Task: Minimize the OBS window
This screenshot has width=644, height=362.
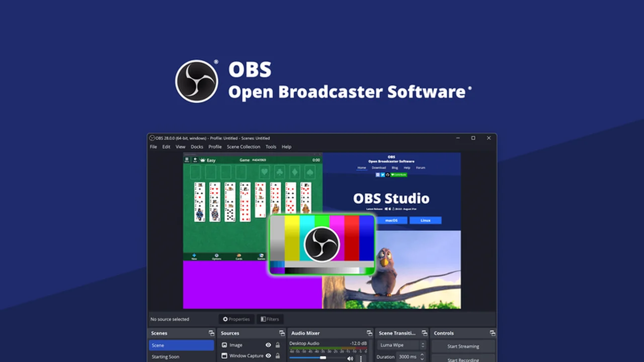Action: pos(457,138)
